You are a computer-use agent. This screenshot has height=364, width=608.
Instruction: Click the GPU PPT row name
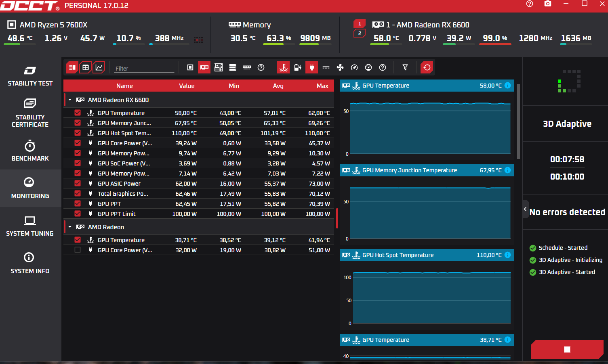109,204
